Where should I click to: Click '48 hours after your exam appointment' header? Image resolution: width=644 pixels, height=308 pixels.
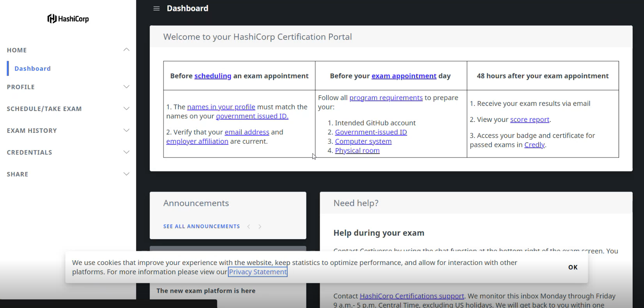click(543, 76)
